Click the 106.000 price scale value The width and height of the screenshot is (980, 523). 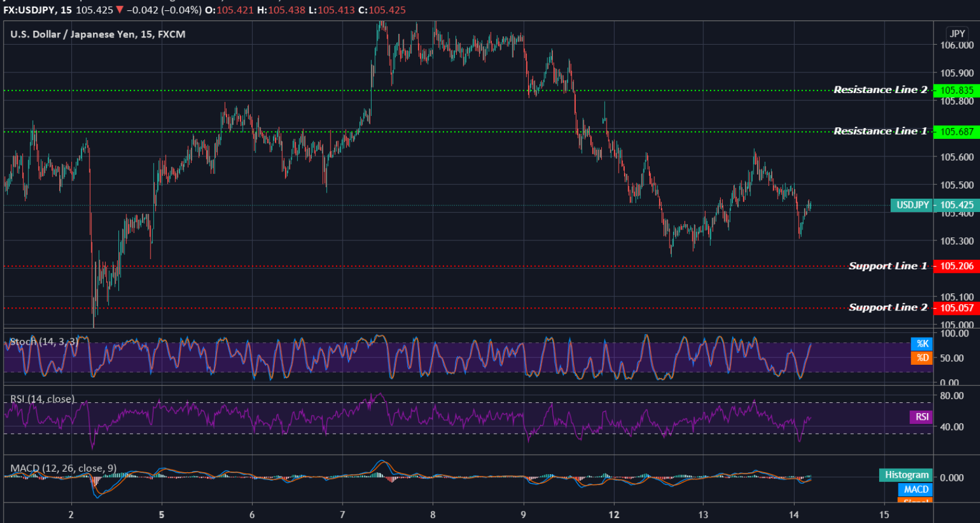(x=956, y=45)
